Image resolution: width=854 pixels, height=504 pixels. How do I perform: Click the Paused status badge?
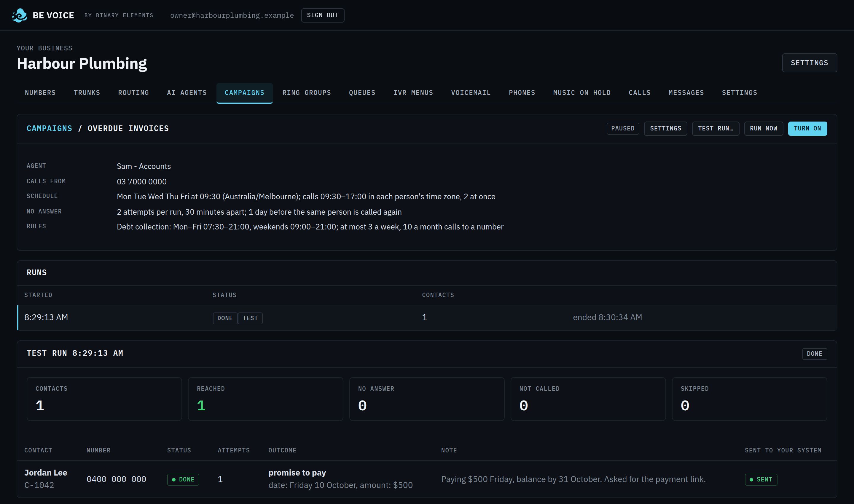[623, 128]
